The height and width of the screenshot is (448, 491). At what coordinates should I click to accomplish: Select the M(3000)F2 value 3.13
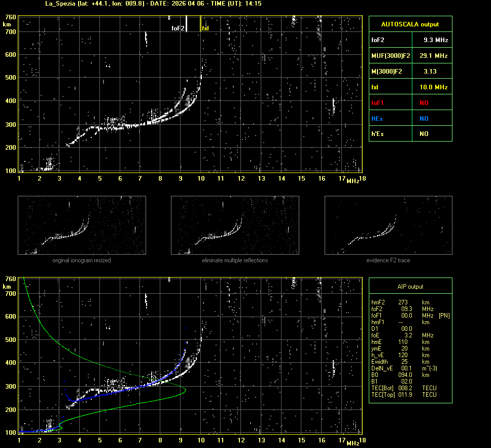coord(430,72)
